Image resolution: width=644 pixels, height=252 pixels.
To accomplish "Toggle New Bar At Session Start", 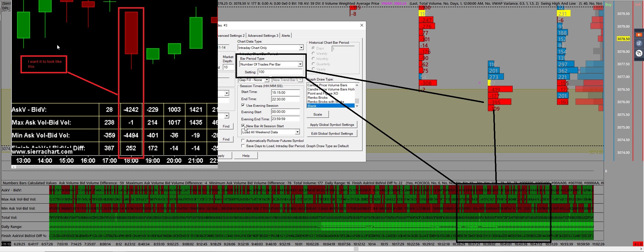I will 243,126.
